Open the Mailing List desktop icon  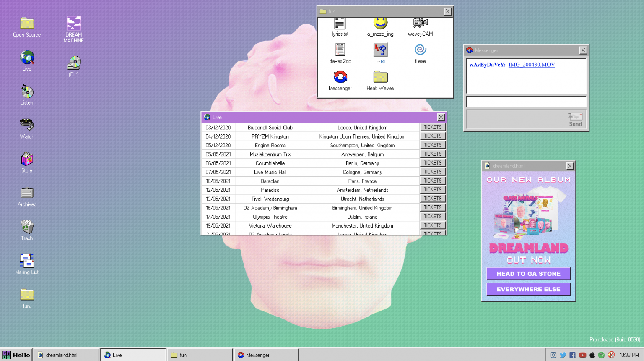[x=27, y=261]
